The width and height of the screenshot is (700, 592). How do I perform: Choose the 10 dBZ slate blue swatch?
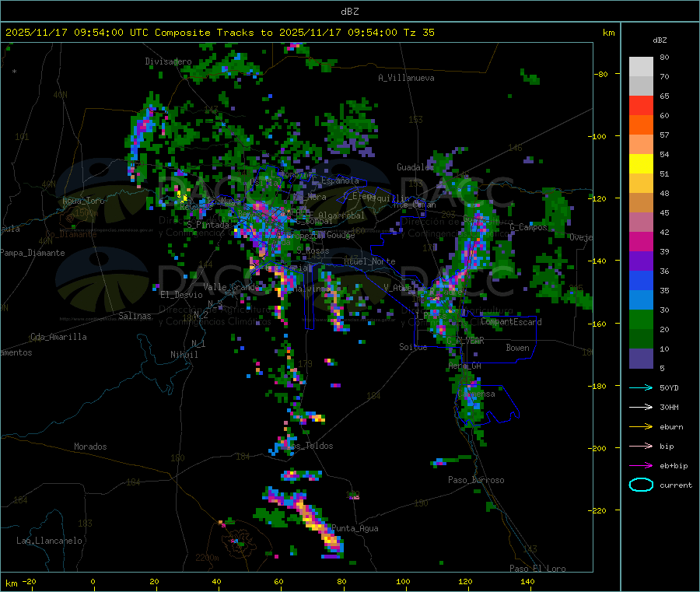pos(641,359)
